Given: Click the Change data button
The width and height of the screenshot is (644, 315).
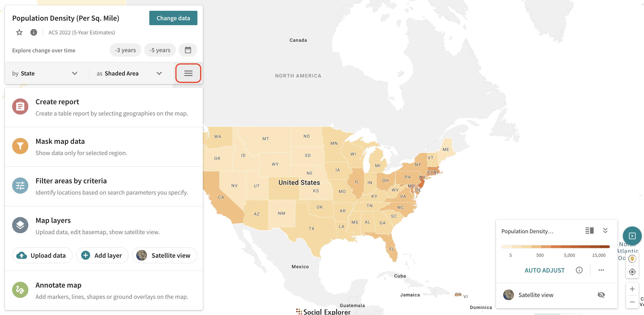Looking at the screenshot, I should (x=173, y=18).
